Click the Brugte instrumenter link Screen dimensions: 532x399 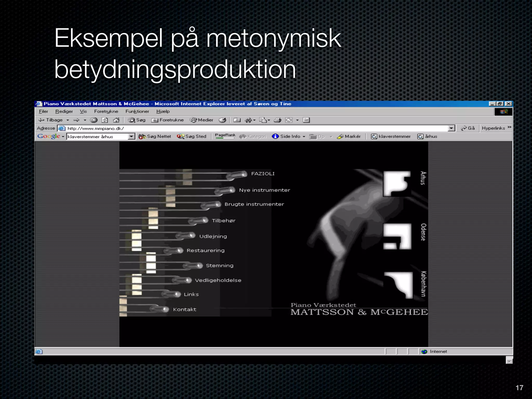tap(254, 204)
